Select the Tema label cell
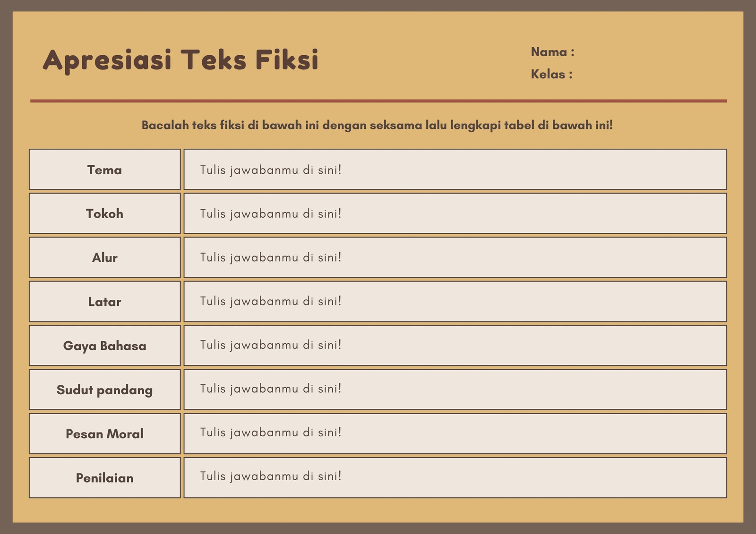 pos(105,170)
